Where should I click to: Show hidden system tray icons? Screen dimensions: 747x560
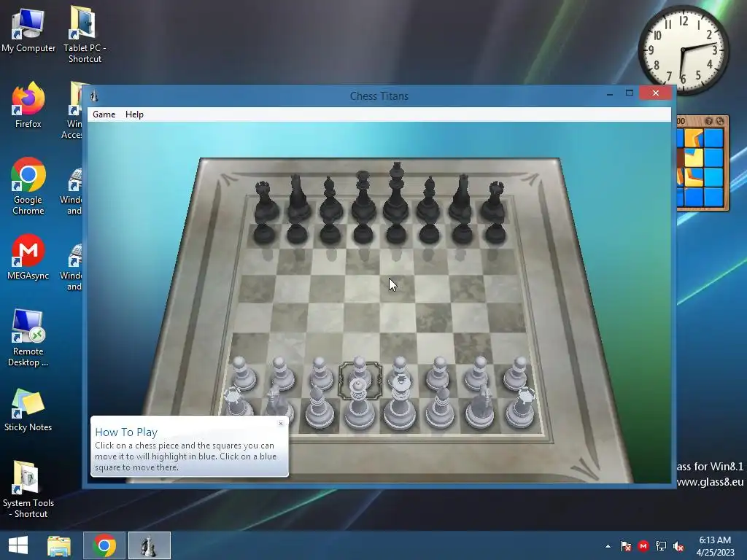608,546
